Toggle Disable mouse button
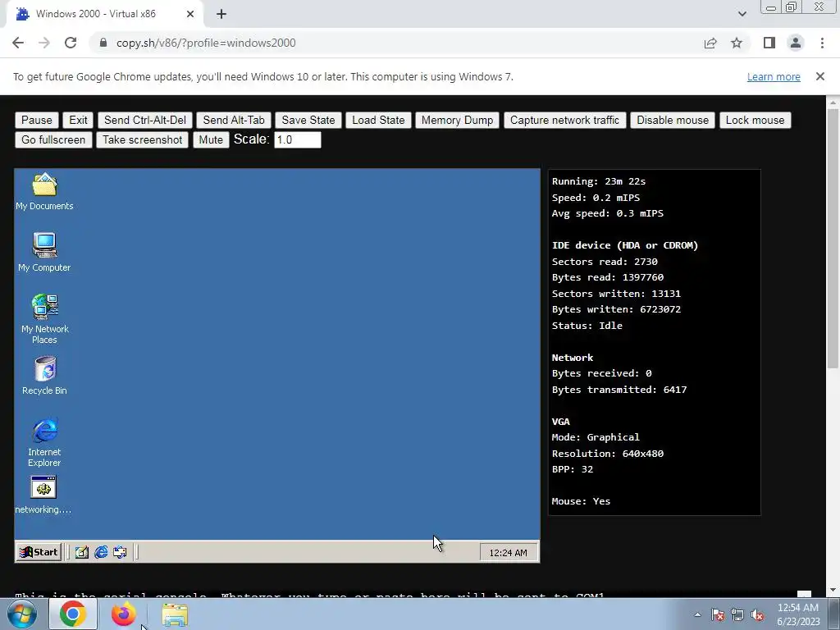The image size is (840, 630). click(x=673, y=120)
